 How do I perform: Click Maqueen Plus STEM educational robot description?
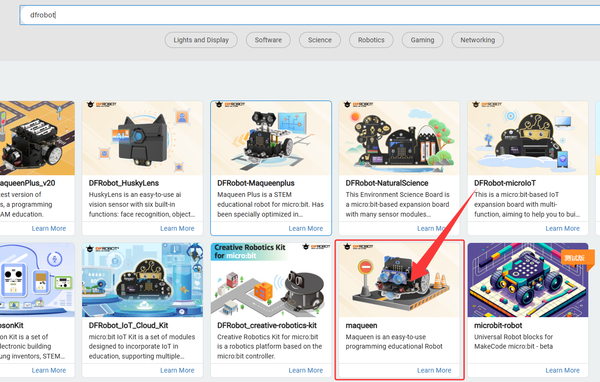point(270,204)
